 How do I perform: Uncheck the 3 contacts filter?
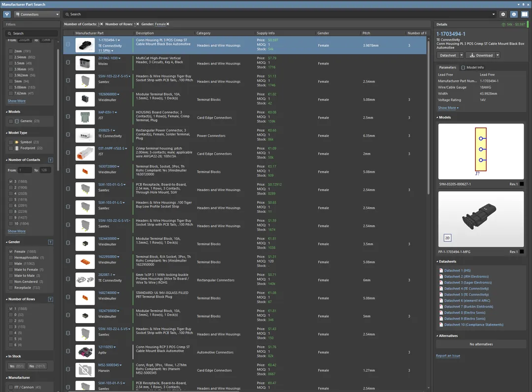click(11, 181)
